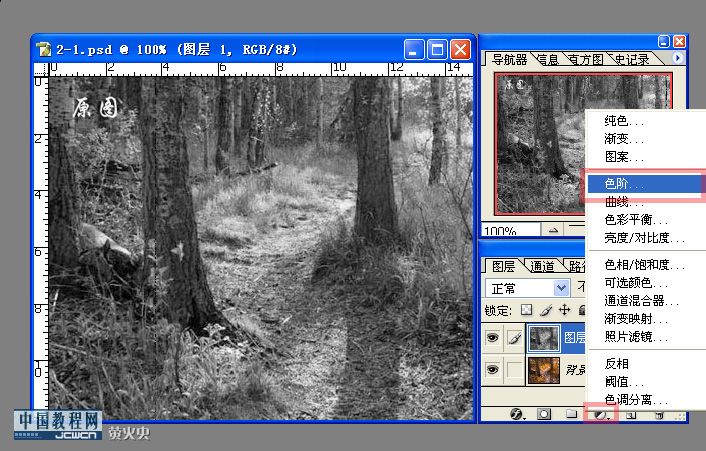706x451 pixels.
Task: Close the 2-1.psd document window
Action: point(460,49)
